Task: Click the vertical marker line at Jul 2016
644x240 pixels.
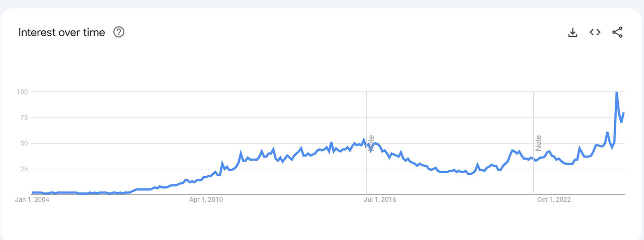Action: pos(366,115)
